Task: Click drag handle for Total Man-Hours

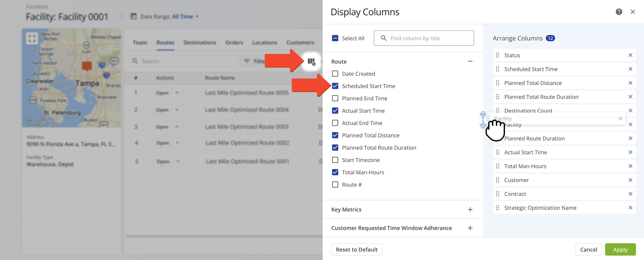Action: pyautogui.click(x=497, y=166)
